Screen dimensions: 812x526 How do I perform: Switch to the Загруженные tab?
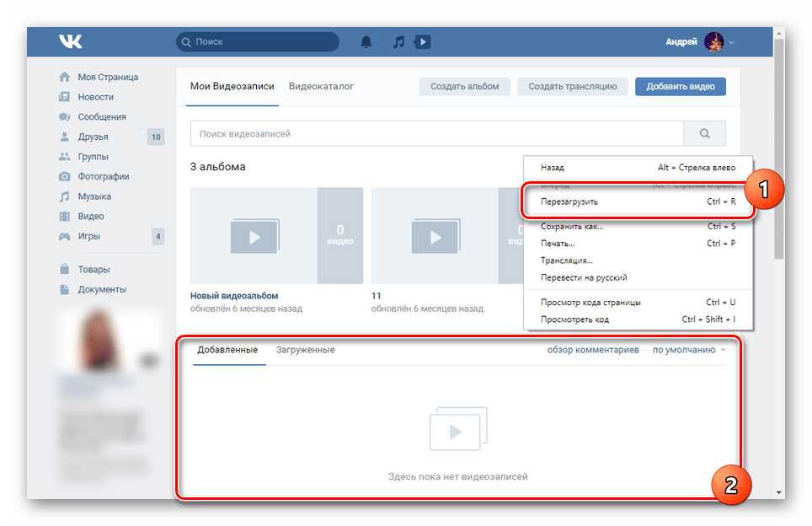pyautogui.click(x=305, y=350)
